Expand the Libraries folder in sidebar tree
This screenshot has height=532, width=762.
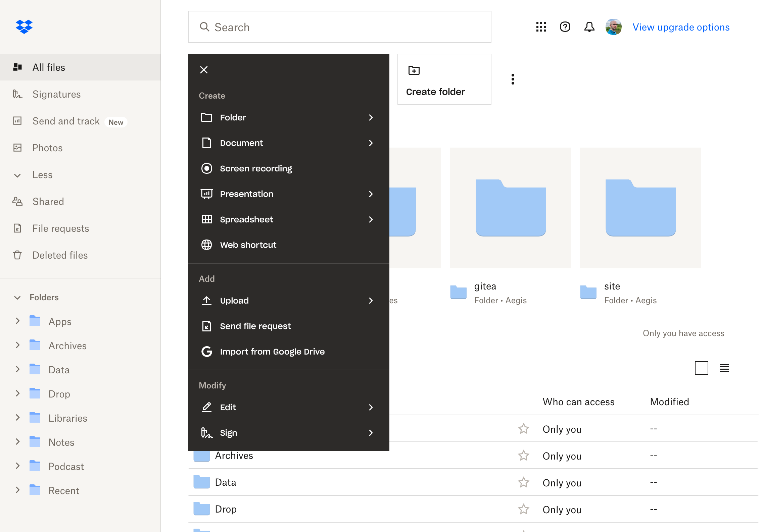18,418
